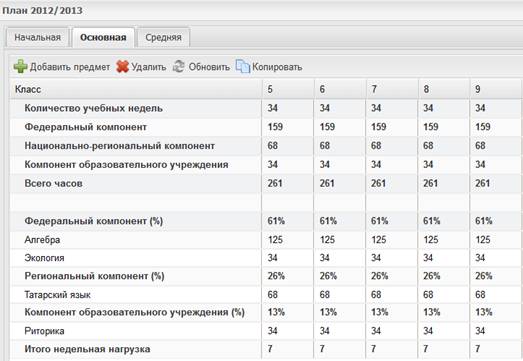This screenshot has height=361, width=523.
Task: Select the Федеральный компонент row label
Action: [x=85, y=127]
